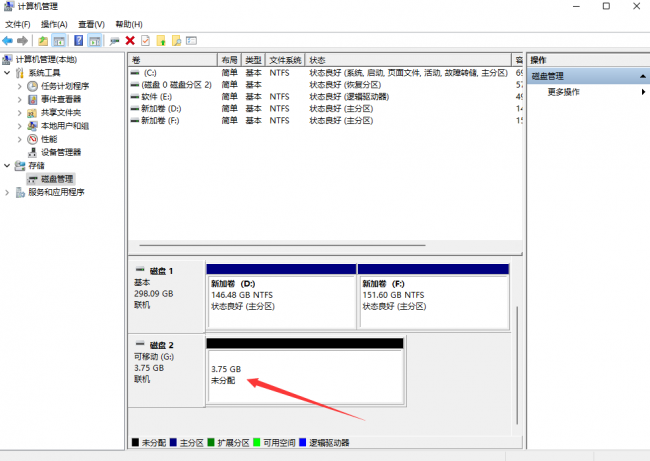The width and height of the screenshot is (650, 461).
Task: Expand the 任务计划程序 node
Action: 19,86
